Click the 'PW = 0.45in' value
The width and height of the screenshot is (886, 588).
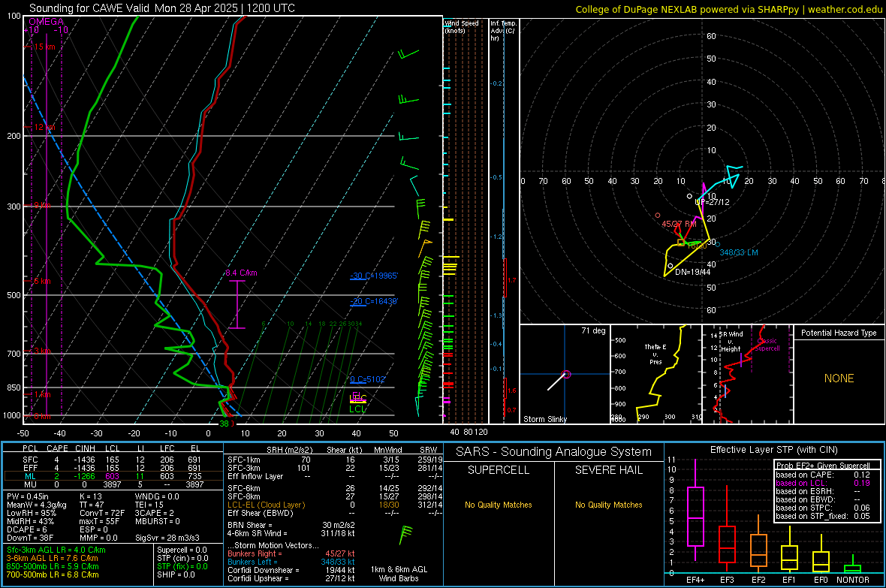coord(28,496)
